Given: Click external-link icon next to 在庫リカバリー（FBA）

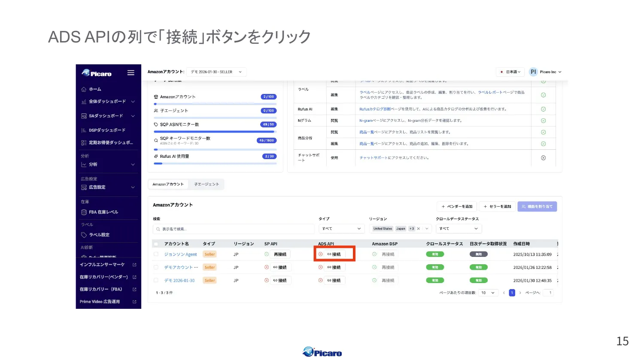Looking at the screenshot, I should pyautogui.click(x=134, y=289).
